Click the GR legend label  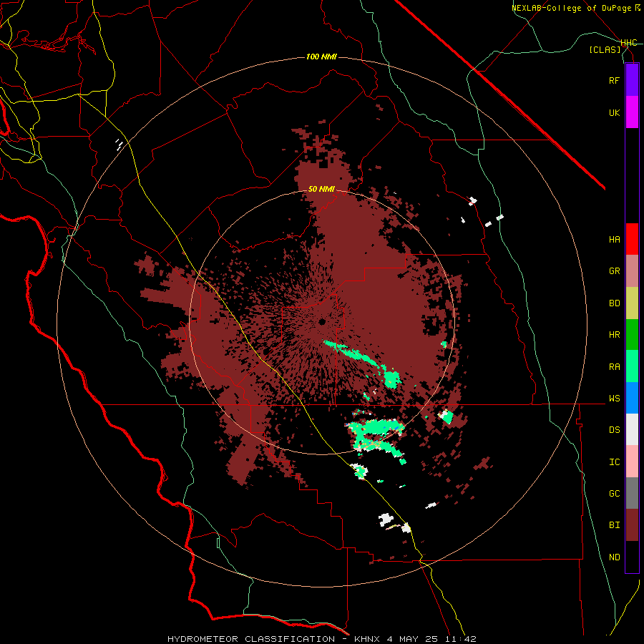point(614,271)
